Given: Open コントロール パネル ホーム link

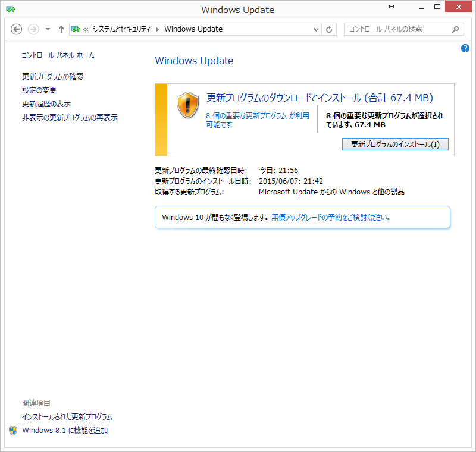Looking at the screenshot, I should (x=58, y=55).
